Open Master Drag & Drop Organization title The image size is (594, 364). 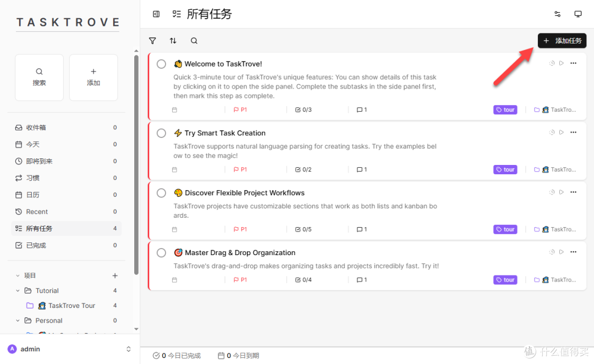(240, 253)
